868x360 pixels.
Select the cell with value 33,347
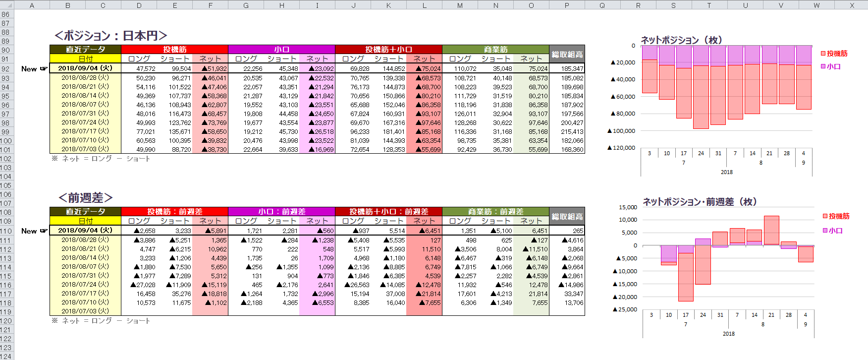(567, 294)
